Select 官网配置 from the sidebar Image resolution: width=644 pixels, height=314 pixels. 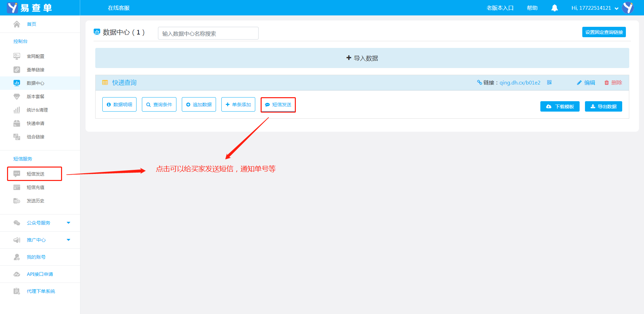35,56
